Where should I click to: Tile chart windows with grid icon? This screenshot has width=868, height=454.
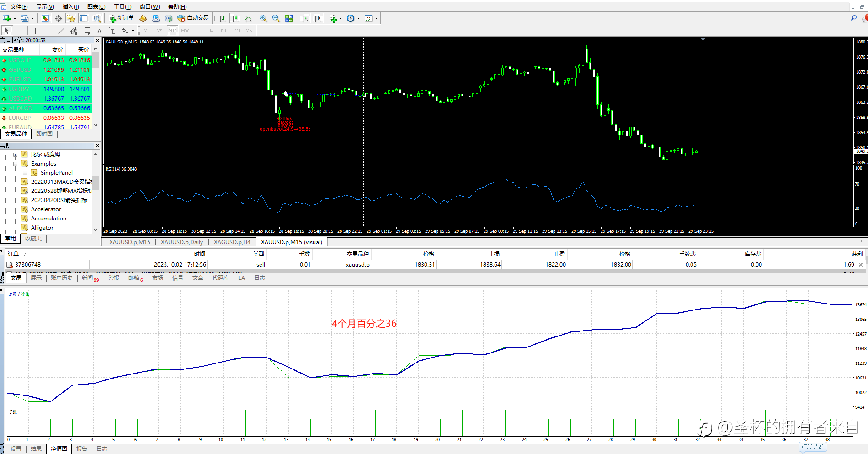point(289,18)
